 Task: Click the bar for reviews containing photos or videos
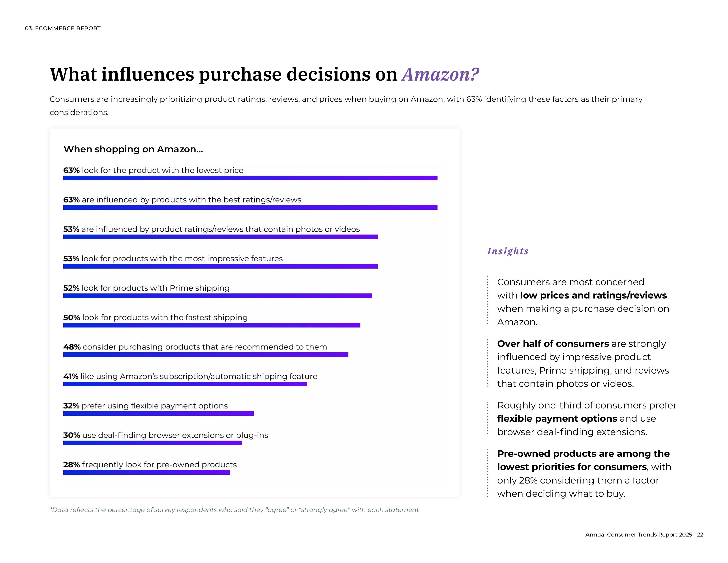[220, 237]
